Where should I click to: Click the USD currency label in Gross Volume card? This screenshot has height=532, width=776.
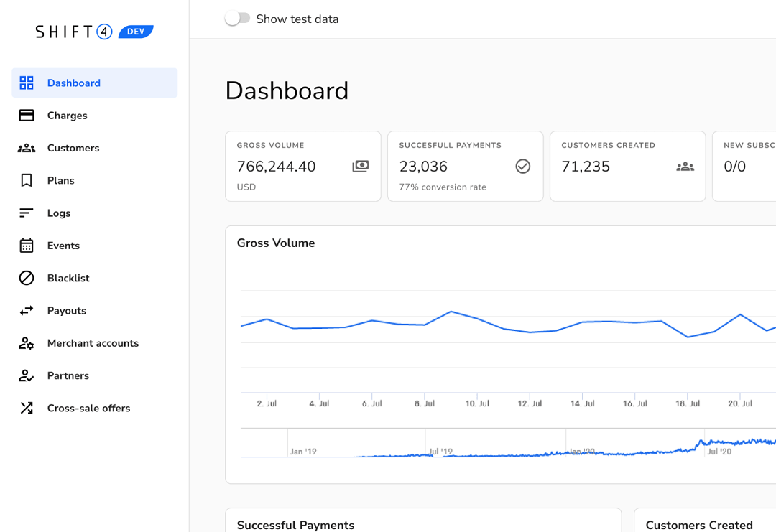pos(246,187)
